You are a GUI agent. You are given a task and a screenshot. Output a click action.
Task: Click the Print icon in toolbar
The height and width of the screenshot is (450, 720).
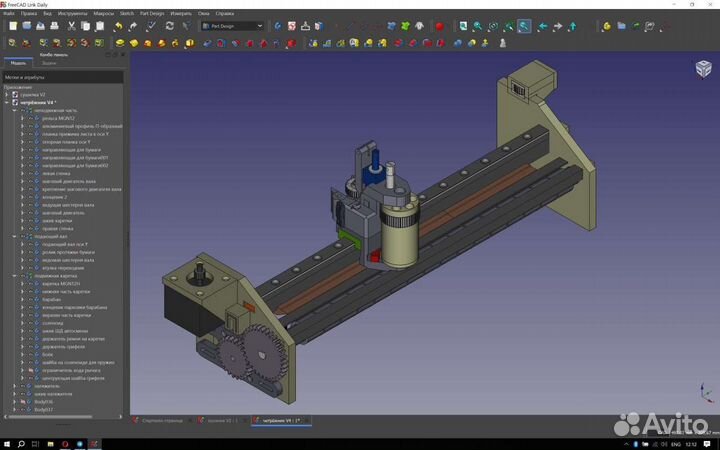[55, 26]
